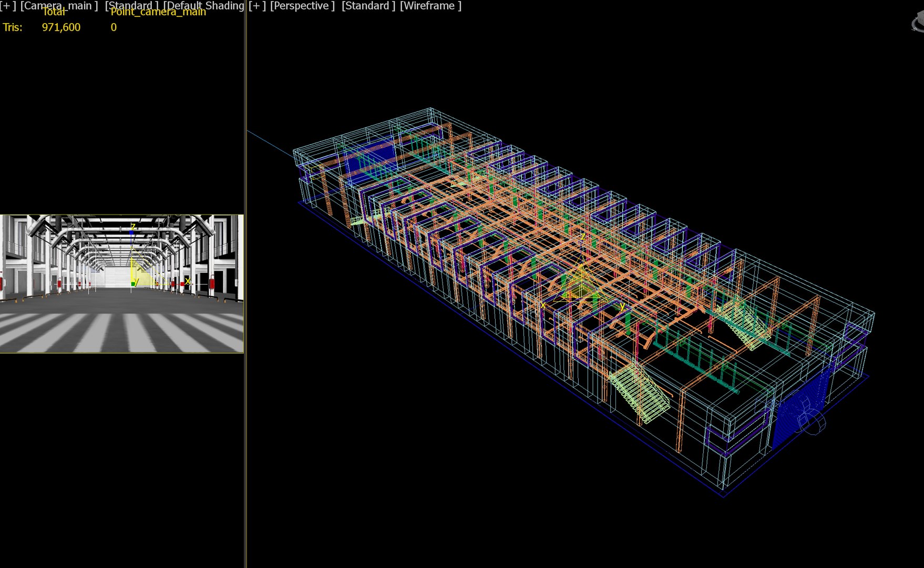
Task: Open [Standard] menu in Perspective viewport
Action: (368, 6)
